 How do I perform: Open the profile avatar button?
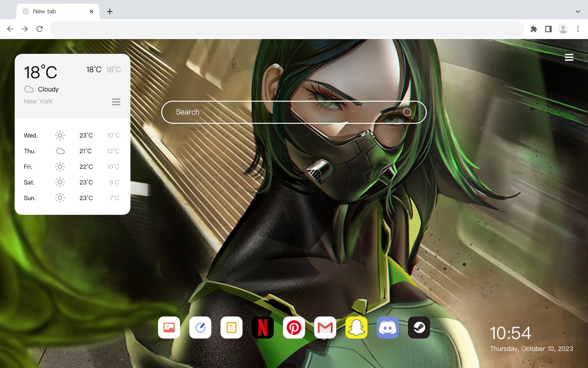(x=563, y=29)
